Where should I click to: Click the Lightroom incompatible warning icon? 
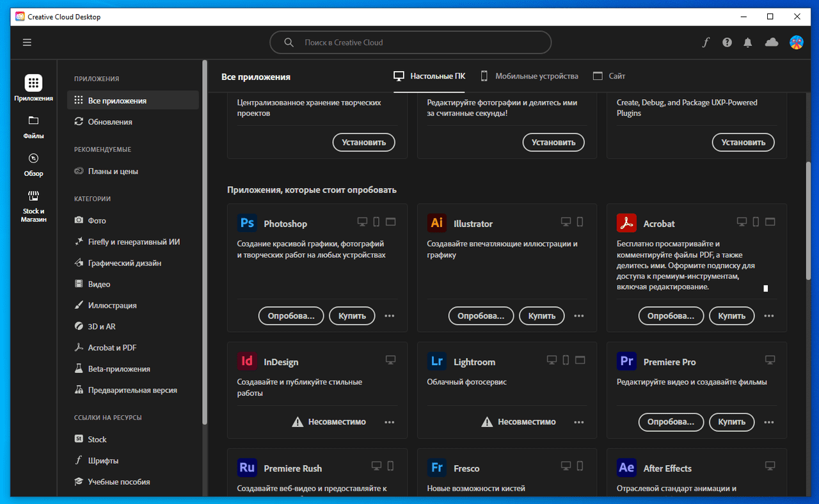pyautogui.click(x=487, y=421)
